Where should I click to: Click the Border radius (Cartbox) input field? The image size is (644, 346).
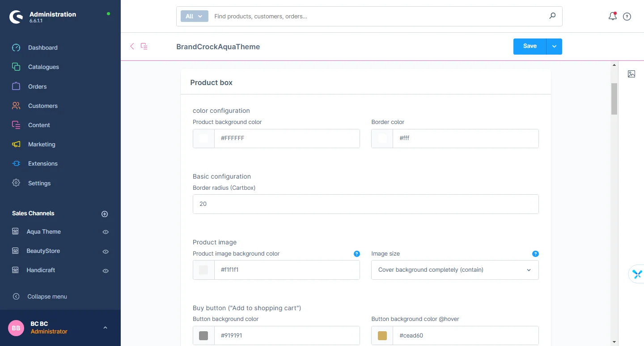pos(365,204)
